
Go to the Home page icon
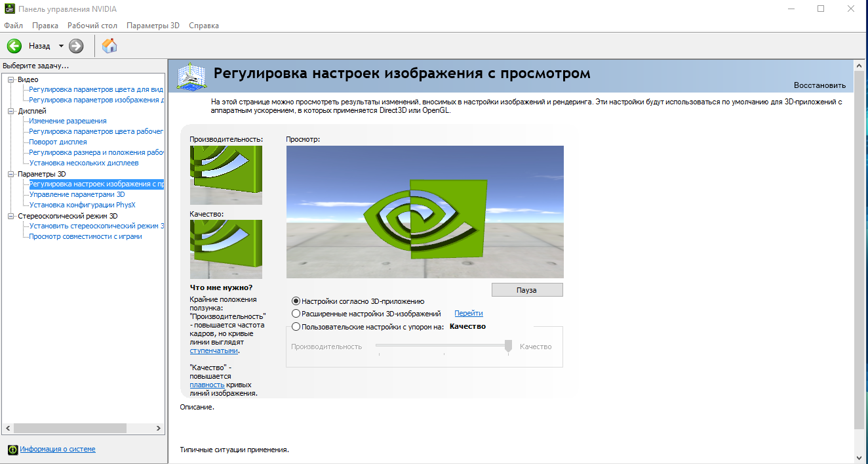109,45
